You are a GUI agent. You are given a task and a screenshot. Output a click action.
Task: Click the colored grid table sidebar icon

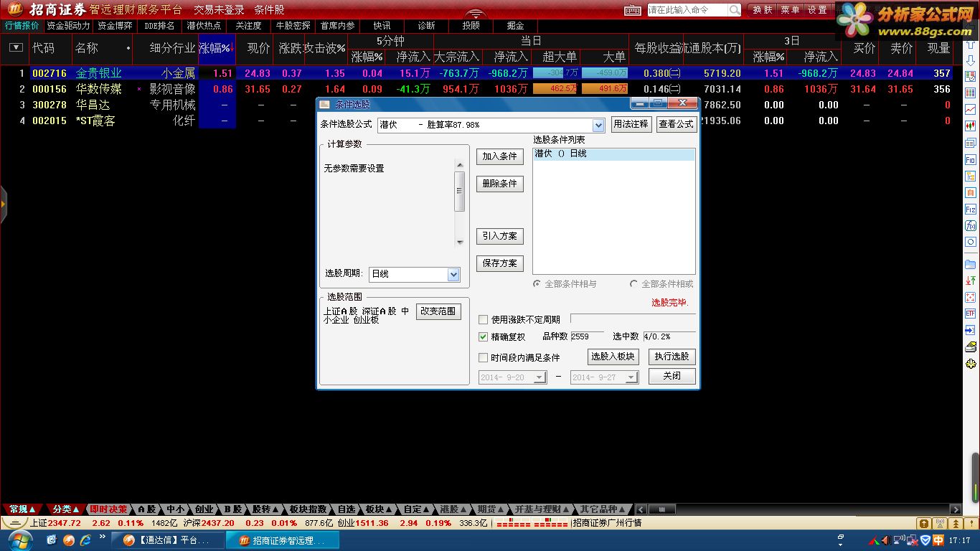pos(971,93)
